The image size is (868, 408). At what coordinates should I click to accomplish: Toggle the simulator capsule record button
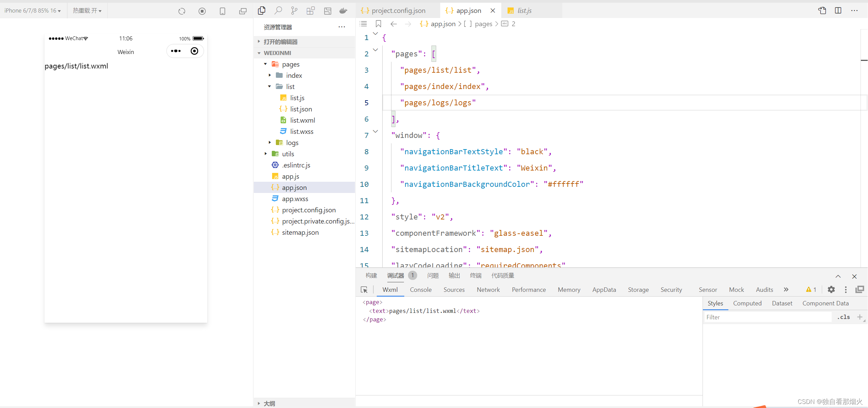(x=194, y=51)
